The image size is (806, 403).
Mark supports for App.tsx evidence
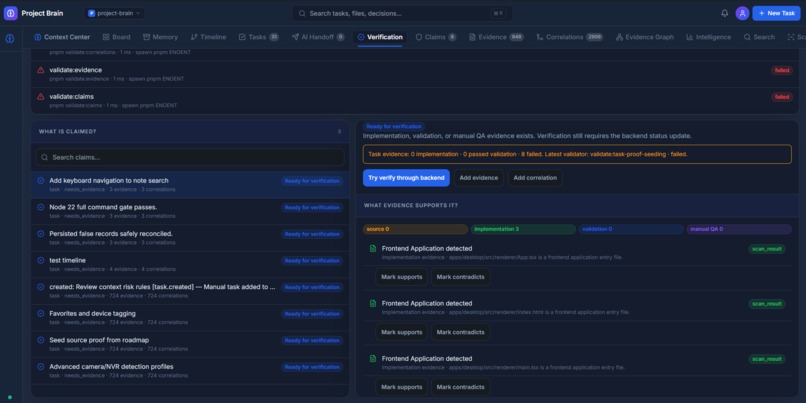401,277
